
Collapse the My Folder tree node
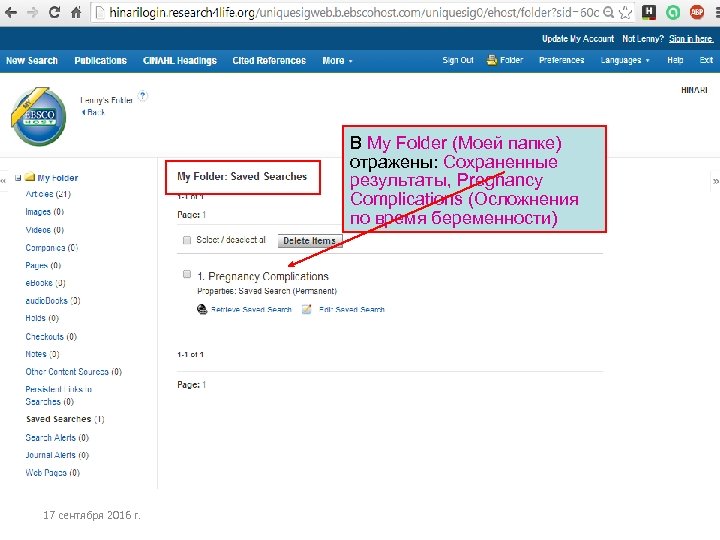tap(18, 177)
